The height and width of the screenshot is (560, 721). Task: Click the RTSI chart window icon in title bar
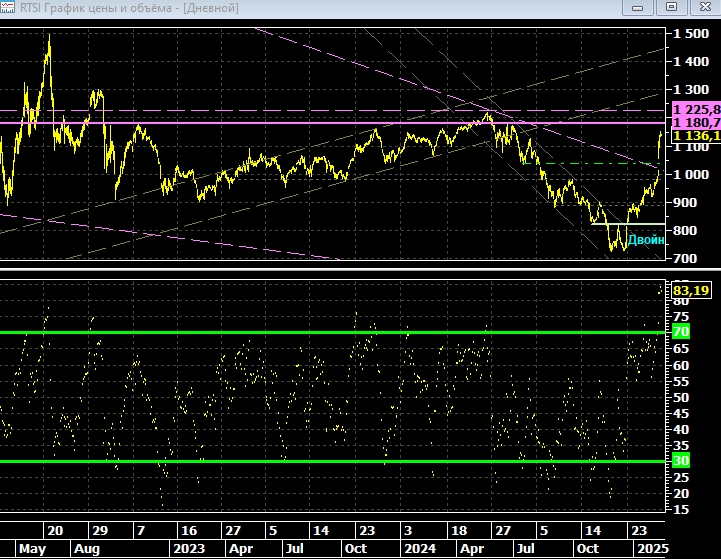pyautogui.click(x=10, y=8)
